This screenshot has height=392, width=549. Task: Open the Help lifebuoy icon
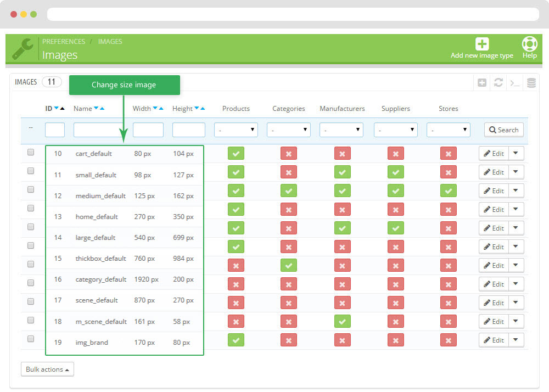[x=529, y=44]
